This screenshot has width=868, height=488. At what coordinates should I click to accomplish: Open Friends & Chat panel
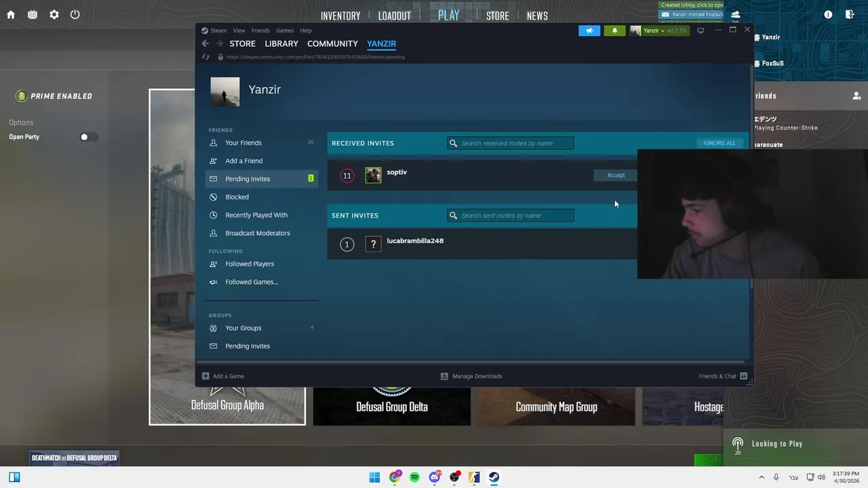723,376
